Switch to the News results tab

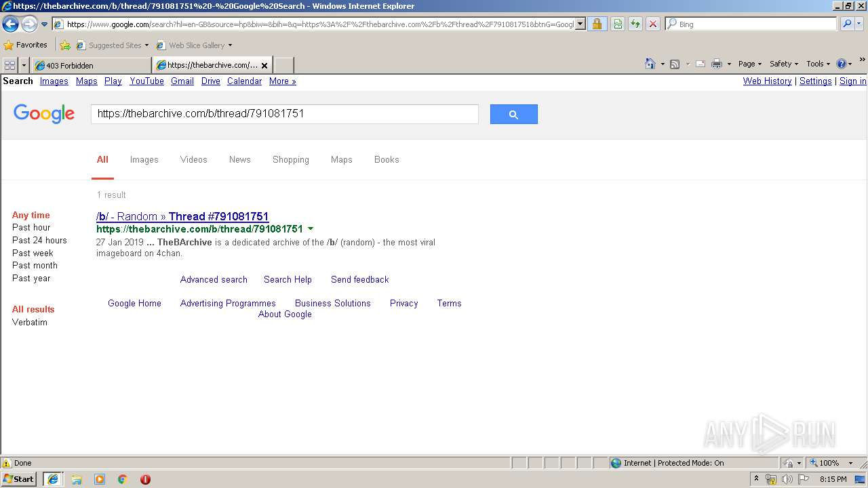pos(240,159)
